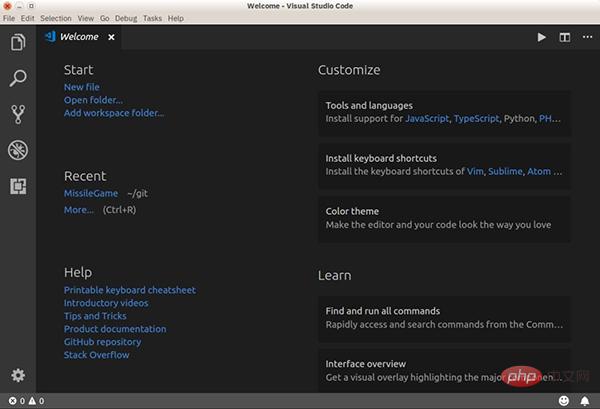The width and height of the screenshot is (600, 409).
Task: Select the Welcome tab
Action: pyautogui.click(x=79, y=37)
